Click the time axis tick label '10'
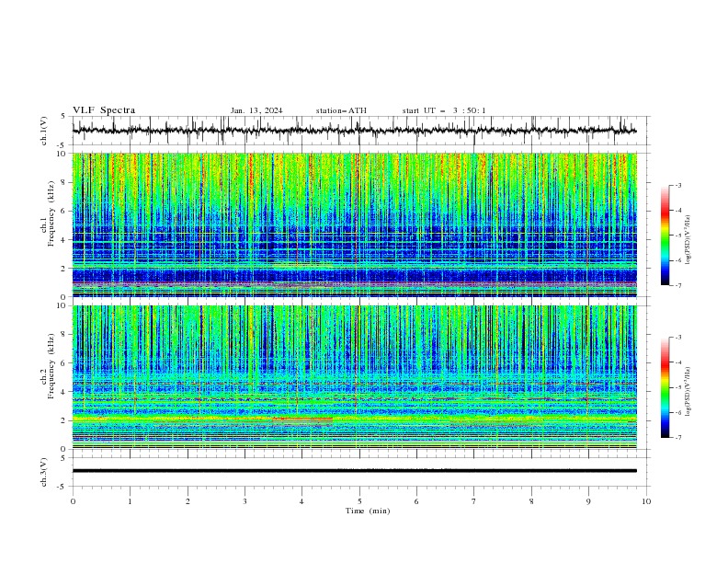Image resolution: width=728 pixels, height=563 pixels. (646, 501)
